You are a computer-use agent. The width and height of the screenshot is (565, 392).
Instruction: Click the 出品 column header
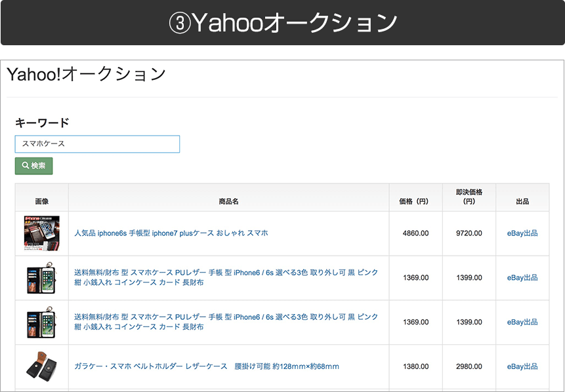pyautogui.click(x=522, y=201)
